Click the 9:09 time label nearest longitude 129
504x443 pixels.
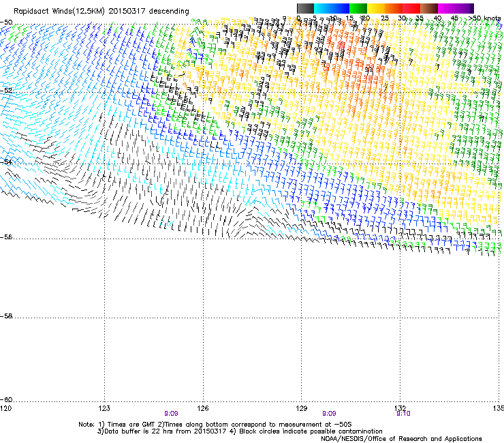pos(329,414)
